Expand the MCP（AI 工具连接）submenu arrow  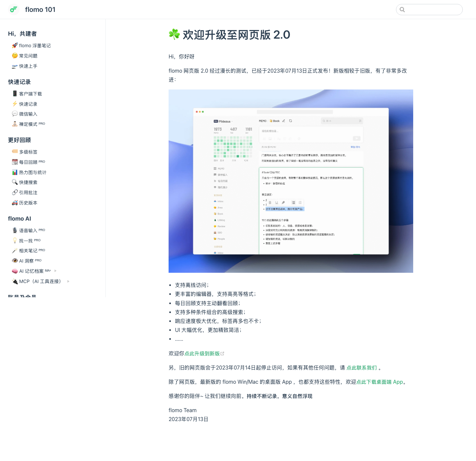68,281
